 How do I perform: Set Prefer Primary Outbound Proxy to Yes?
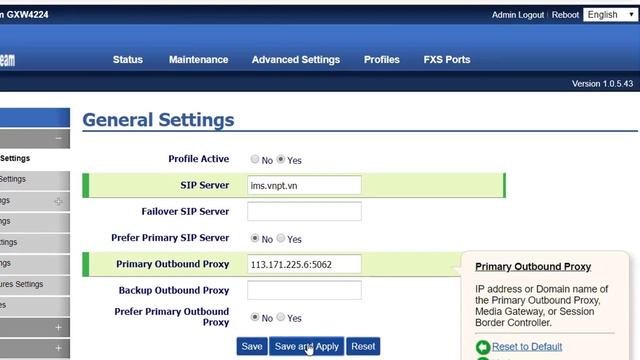click(x=281, y=317)
